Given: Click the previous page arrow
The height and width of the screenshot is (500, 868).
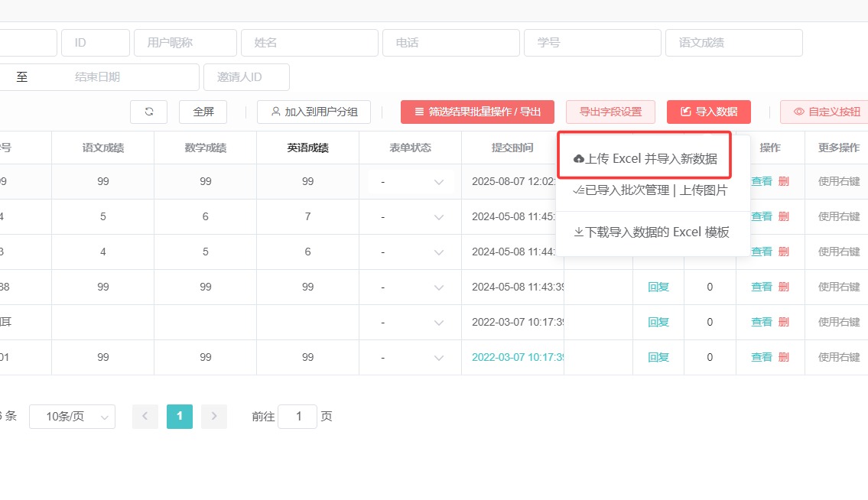Looking at the screenshot, I should point(145,417).
